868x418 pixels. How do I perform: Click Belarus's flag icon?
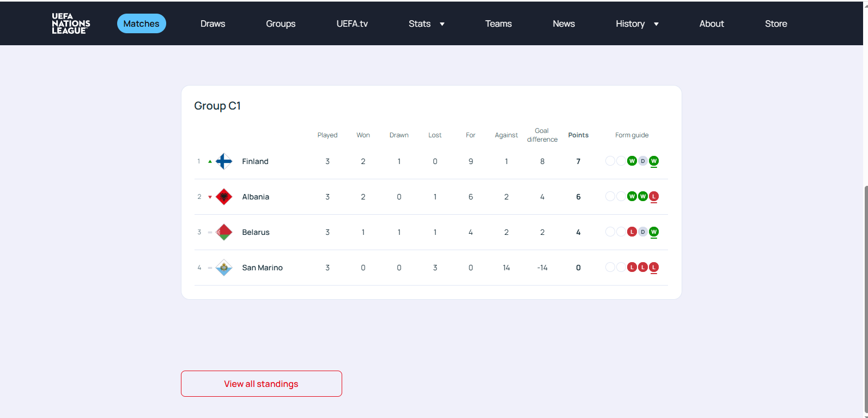click(x=224, y=232)
